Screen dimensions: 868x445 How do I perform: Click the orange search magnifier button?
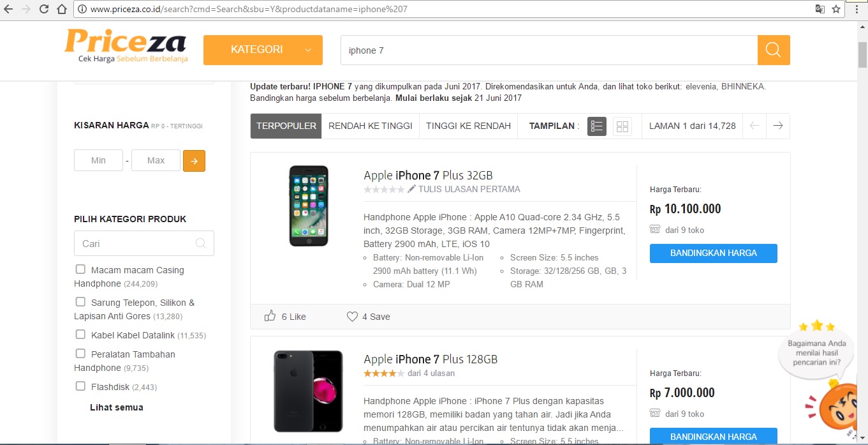(x=774, y=50)
